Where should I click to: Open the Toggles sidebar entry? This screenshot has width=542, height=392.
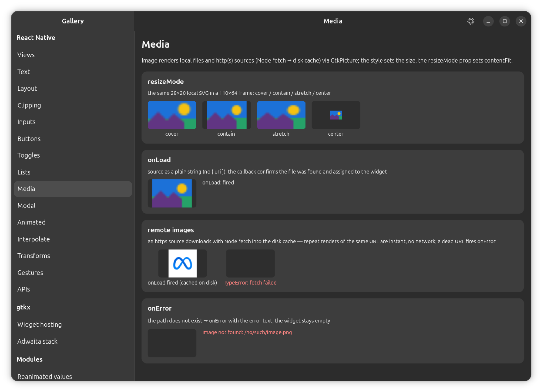point(73,155)
